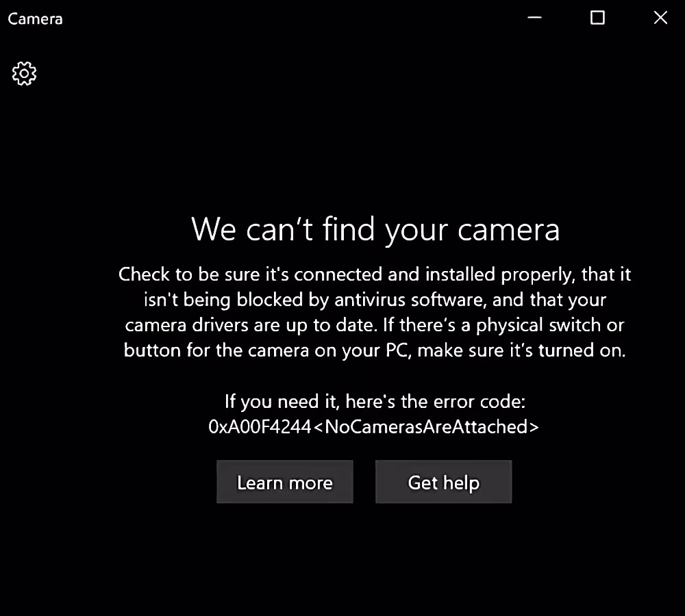
Task: Click the 0xA00F4244 error code number
Action: 260,427
